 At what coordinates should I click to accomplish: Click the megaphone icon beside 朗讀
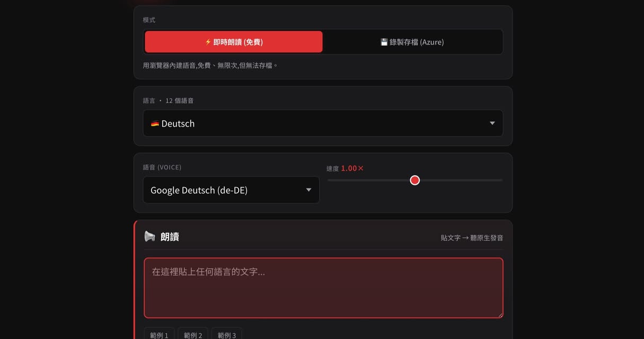[150, 236]
